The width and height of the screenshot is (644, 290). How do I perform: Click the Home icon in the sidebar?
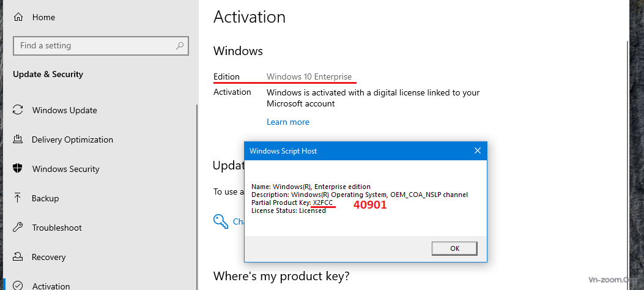(x=18, y=17)
